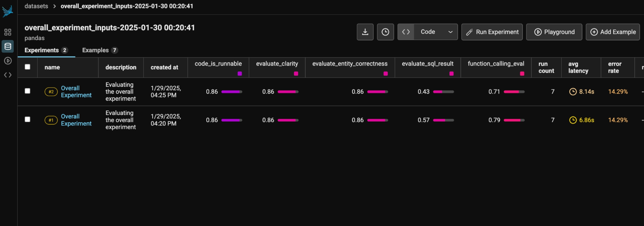The width and height of the screenshot is (644, 226).
Task: Click the Phoenix bird logo icon
Action: [8, 11]
